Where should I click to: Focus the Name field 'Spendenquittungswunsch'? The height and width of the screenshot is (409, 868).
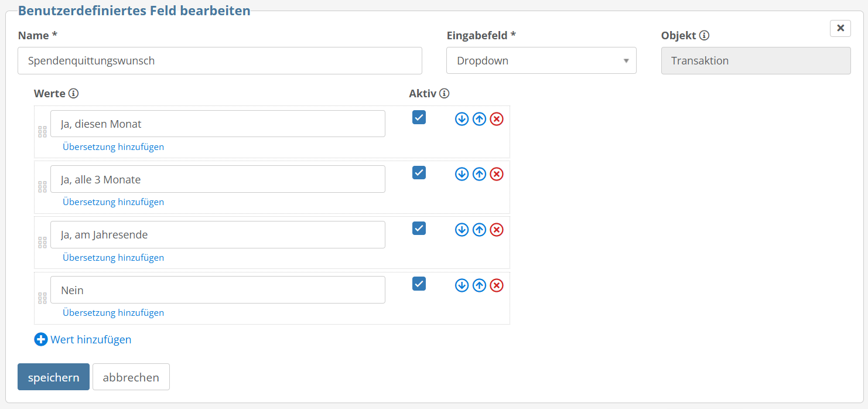220,60
